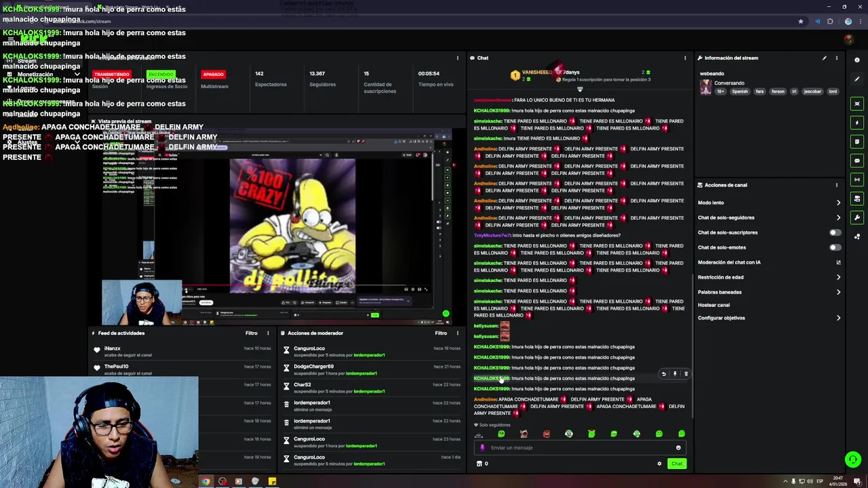Open the emoji picker in message box
This screenshot has width=868, height=488.
point(678,447)
